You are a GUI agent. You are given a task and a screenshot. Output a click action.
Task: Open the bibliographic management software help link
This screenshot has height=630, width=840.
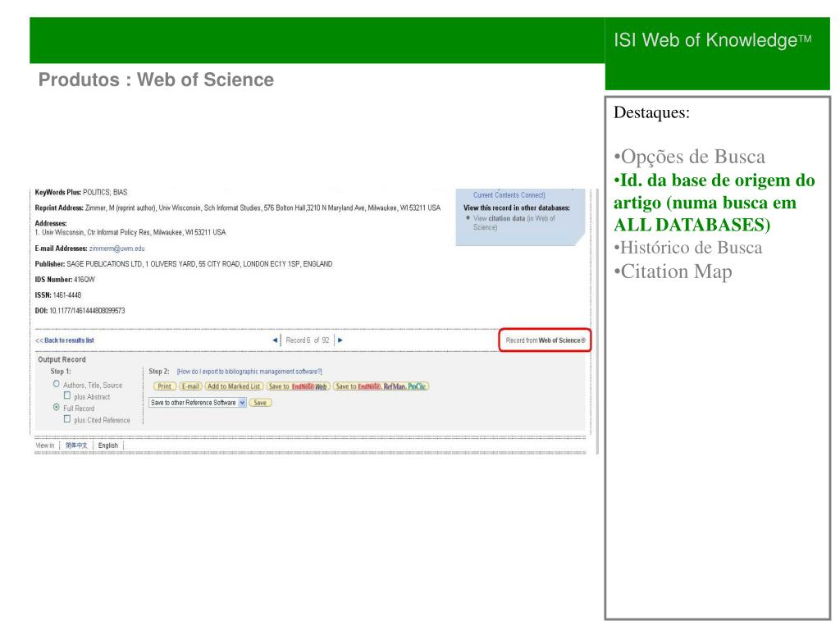point(249,372)
